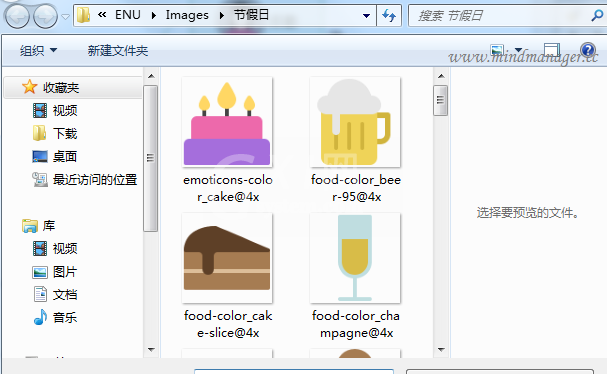Open 桌面 in favorites
This screenshot has width=607, height=374.
[65, 156]
